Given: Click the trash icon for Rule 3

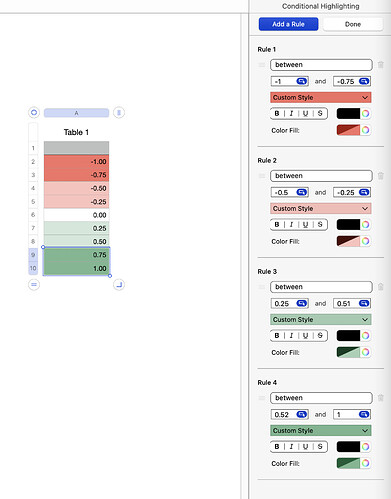Looking at the screenshot, I should click(381, 287).
